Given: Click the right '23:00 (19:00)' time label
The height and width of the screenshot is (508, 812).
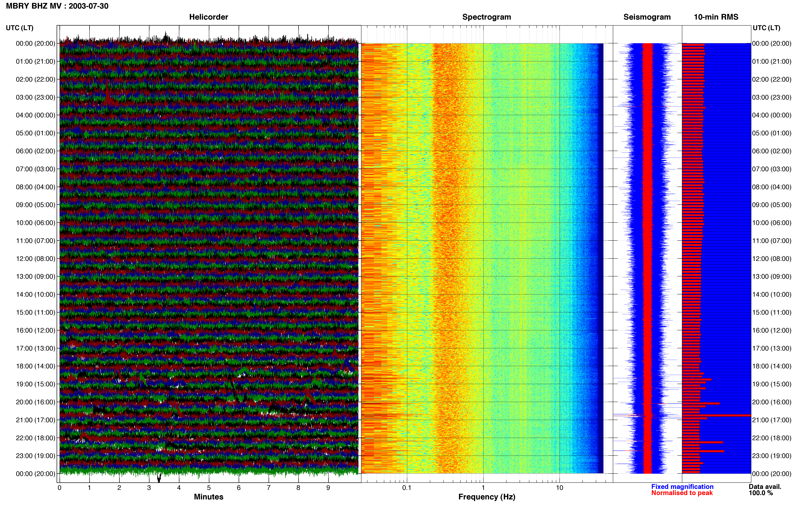Looking at the screenshot, I should click(x=772, y=456).
